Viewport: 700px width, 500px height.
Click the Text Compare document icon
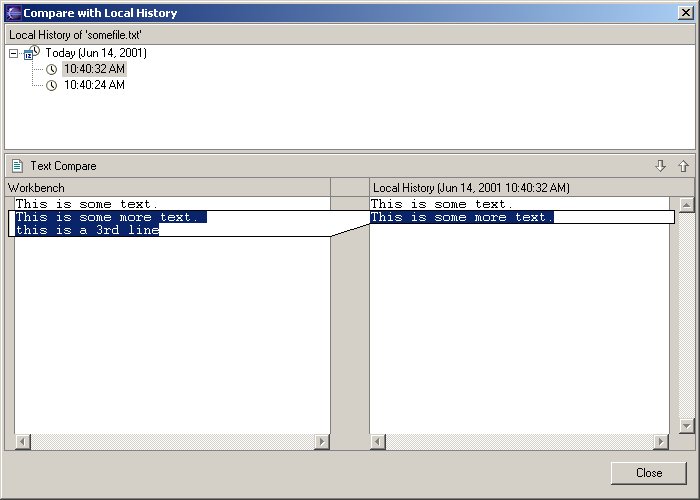point(17,166)
